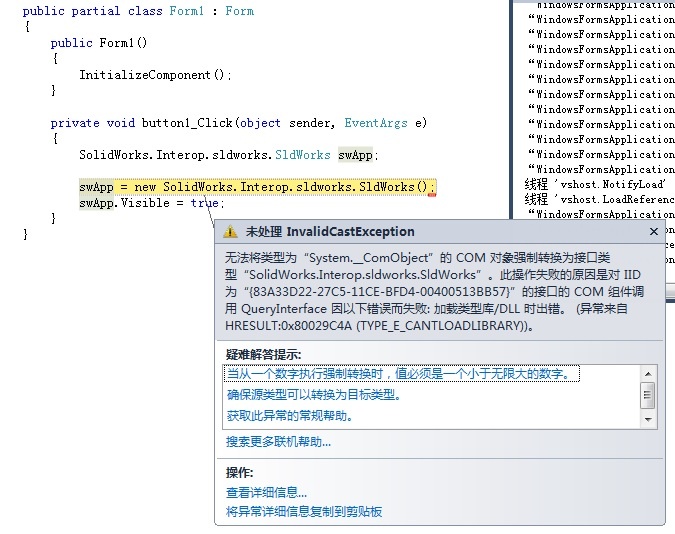Viewport: 675px width, 534px height.
Task: Click the highlighted 'swApp = new SolidWorks...' line
Action: coord(257,187)
